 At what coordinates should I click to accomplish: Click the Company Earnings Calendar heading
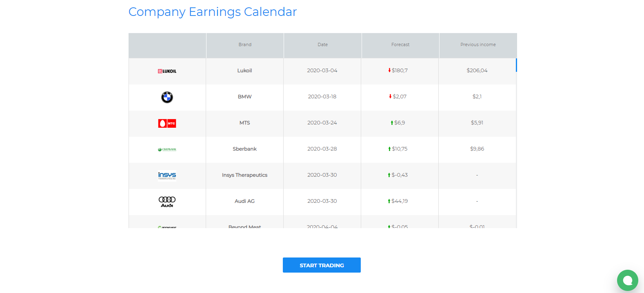(212, 12)
